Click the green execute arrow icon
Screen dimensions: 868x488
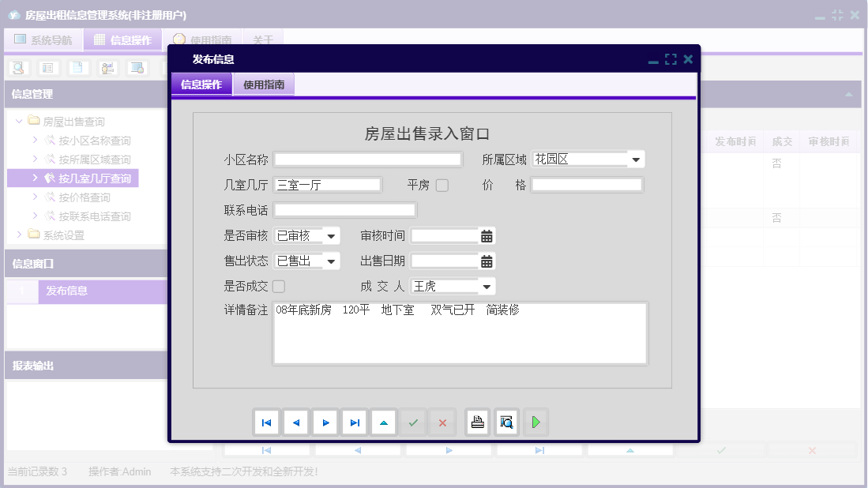(x=535, y=422)
